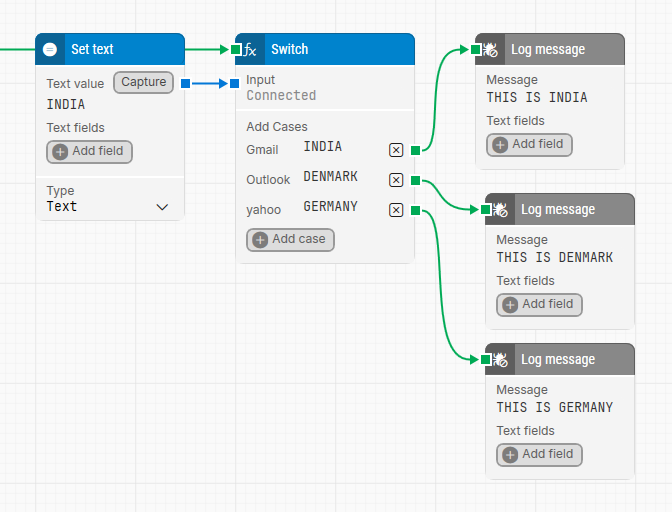Click green input connector of INDIA Log message
This screenshot has height=512, width=672.
tap(476, 50)
